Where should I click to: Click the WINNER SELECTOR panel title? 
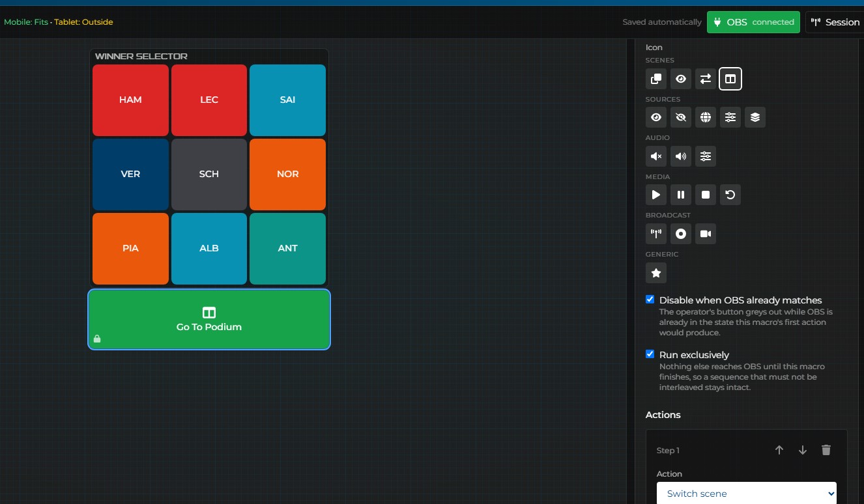[x=141, y=56]
